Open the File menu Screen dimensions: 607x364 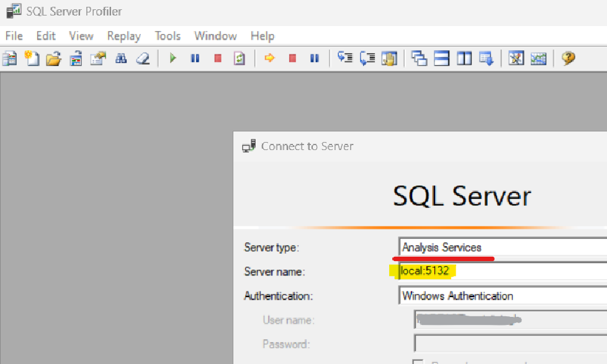tap(14, 36)
